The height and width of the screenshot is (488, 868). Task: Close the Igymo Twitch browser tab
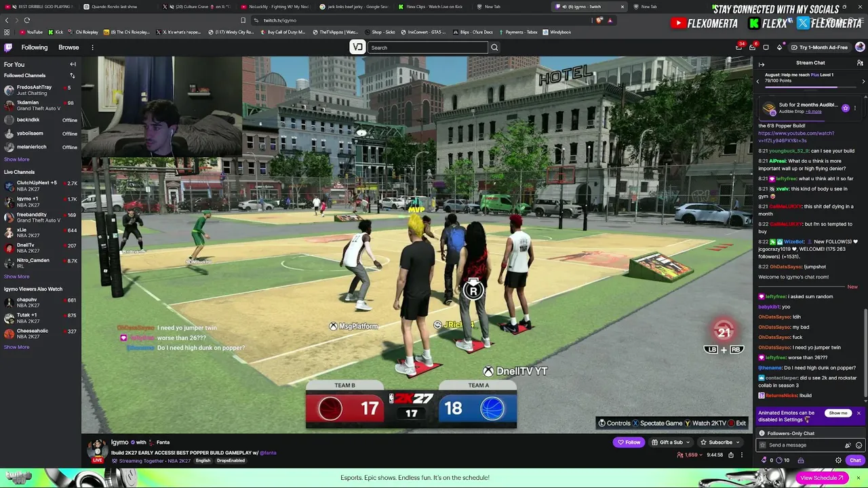[x=622, y=7]
